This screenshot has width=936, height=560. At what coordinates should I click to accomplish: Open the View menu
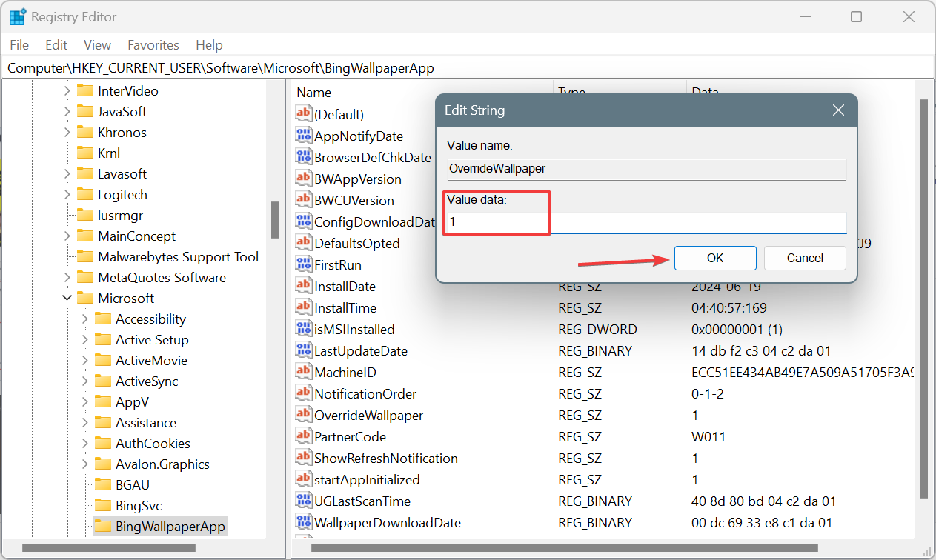(x=97, y=45)
